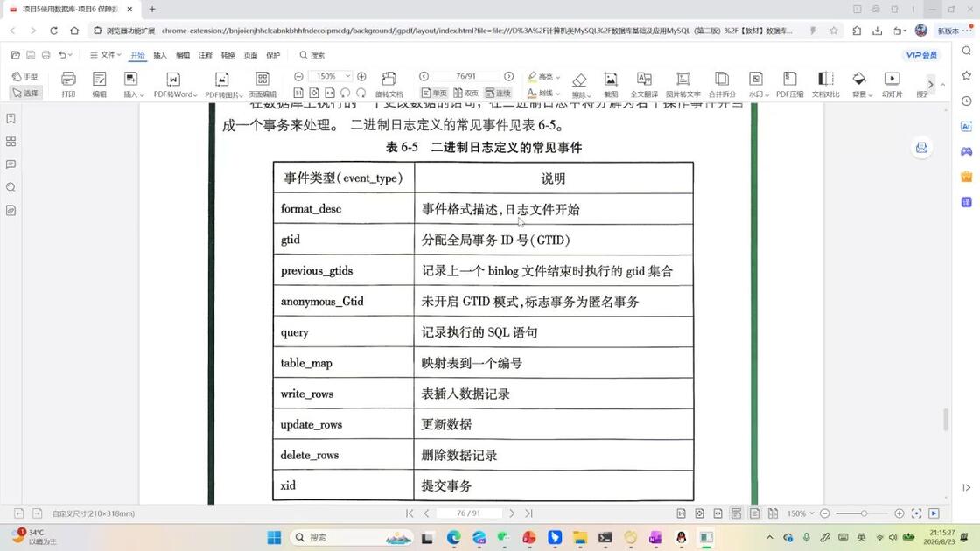Screen dimensions: 980x551
Task: Click the vertical scrollbar thumb on the right
Action: tap(946, 419)
